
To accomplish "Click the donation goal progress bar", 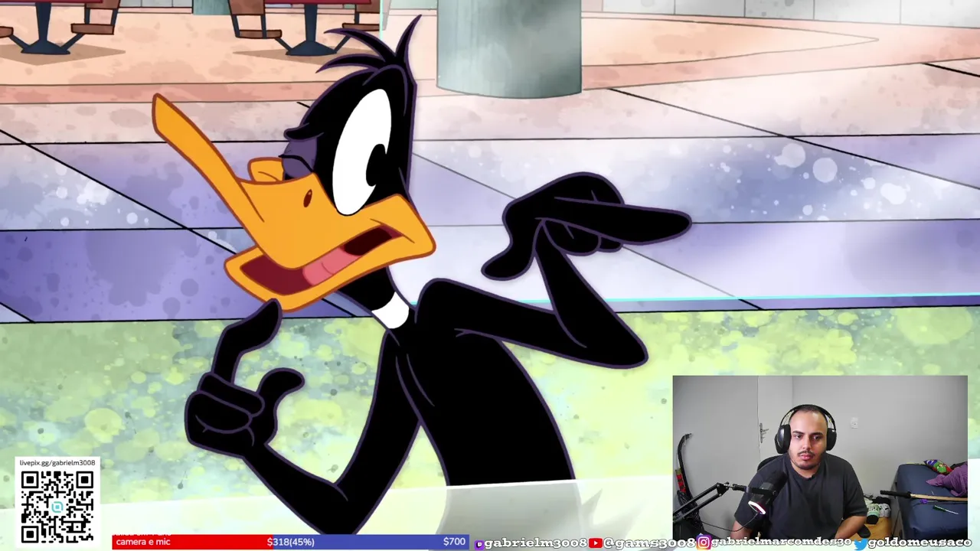I will (x=290, y=542).
